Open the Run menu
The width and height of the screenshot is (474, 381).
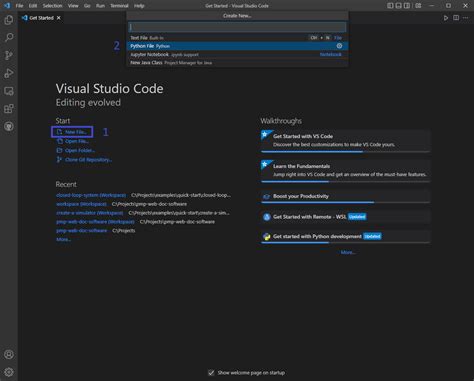click(x=100, y=6)
